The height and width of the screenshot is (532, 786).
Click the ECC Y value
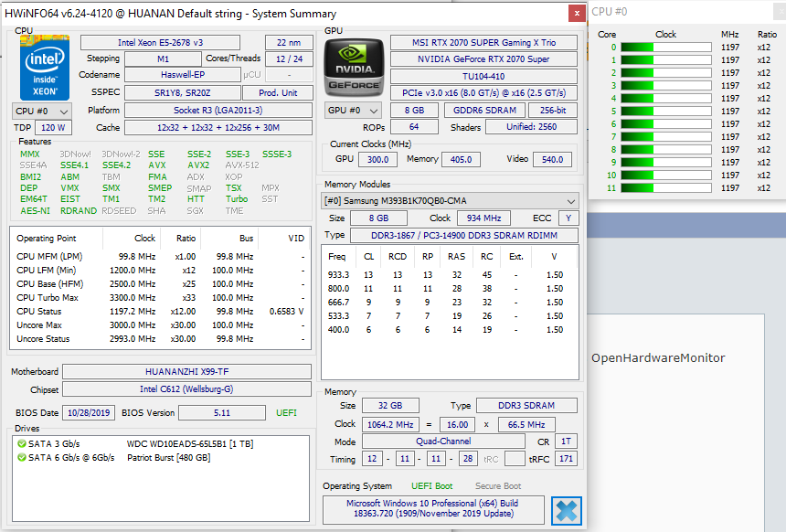pyautogui.click(x=568, y=218)
